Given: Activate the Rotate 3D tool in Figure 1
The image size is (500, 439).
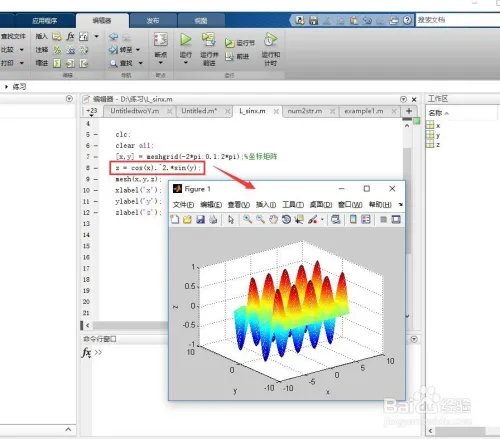Looking at the screenshot, I should pos(286,219).
